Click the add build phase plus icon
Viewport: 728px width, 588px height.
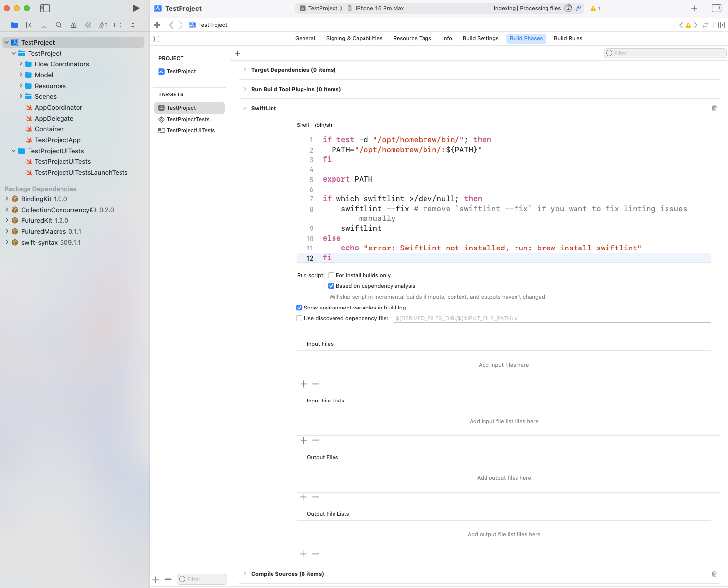click(x=238, y=53)
